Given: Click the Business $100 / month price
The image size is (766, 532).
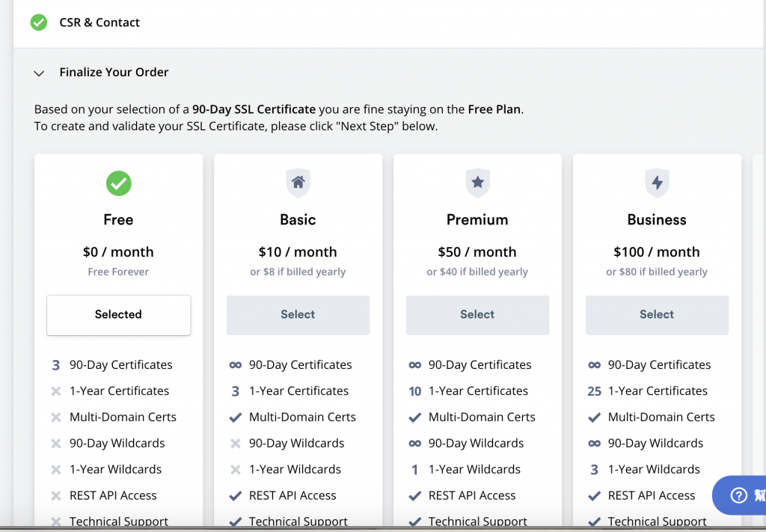Looking at the screenshot, I should pyautogui.click(x=657, y=252).
